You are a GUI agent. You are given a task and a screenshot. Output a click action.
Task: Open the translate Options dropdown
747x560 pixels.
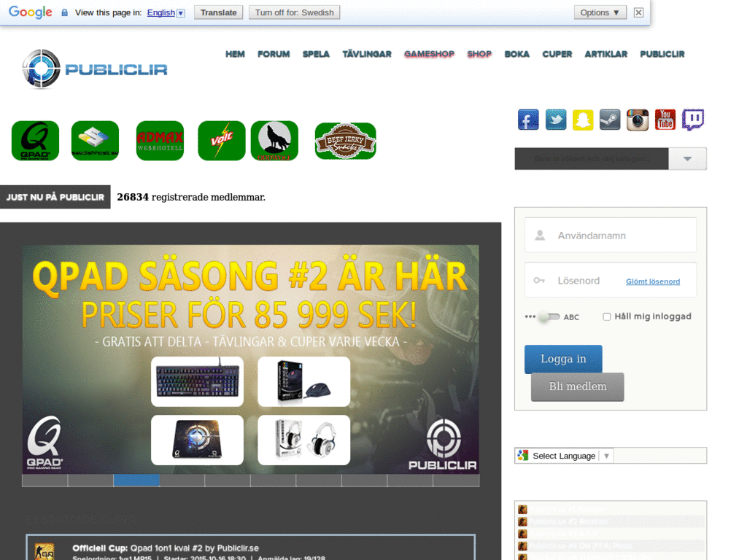point(600,12)
